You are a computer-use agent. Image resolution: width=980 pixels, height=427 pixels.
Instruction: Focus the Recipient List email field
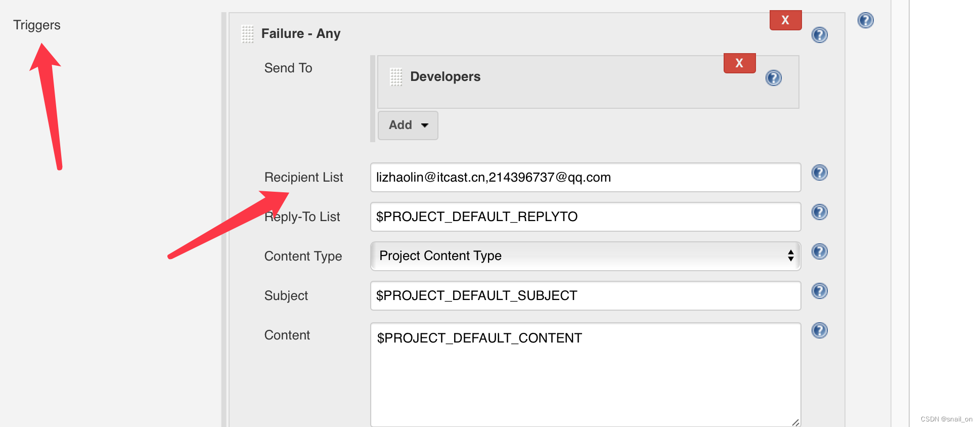586,177
